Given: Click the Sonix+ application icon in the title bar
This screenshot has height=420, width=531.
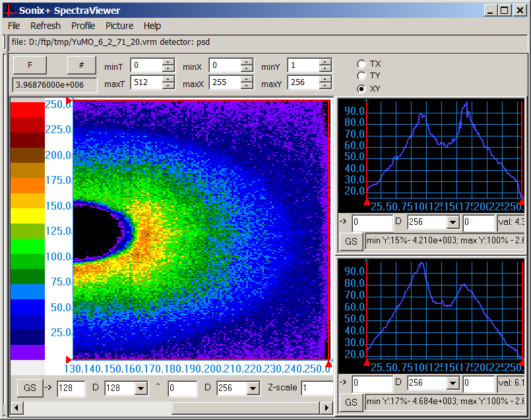Looking at the screenshot, I should point(10,10).
